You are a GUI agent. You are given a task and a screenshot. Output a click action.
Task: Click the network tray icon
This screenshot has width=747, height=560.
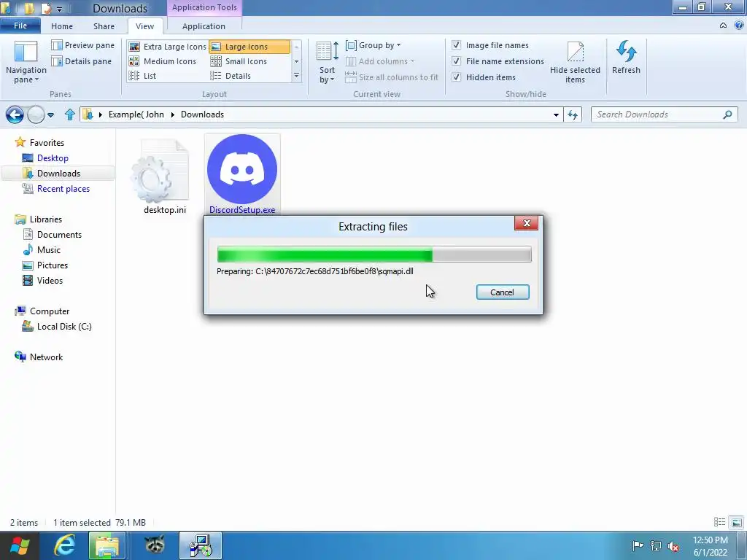point(656,545)
